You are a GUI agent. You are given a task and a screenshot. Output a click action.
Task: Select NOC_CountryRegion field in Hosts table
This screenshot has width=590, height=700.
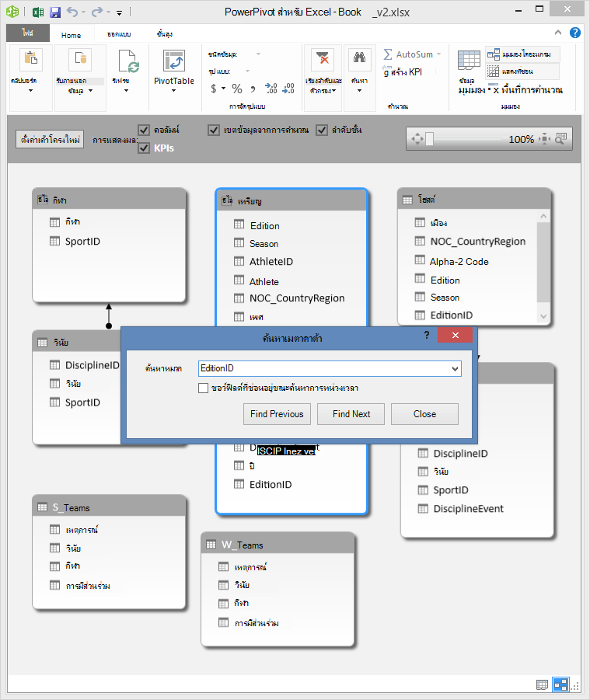[x=478, y=242]
